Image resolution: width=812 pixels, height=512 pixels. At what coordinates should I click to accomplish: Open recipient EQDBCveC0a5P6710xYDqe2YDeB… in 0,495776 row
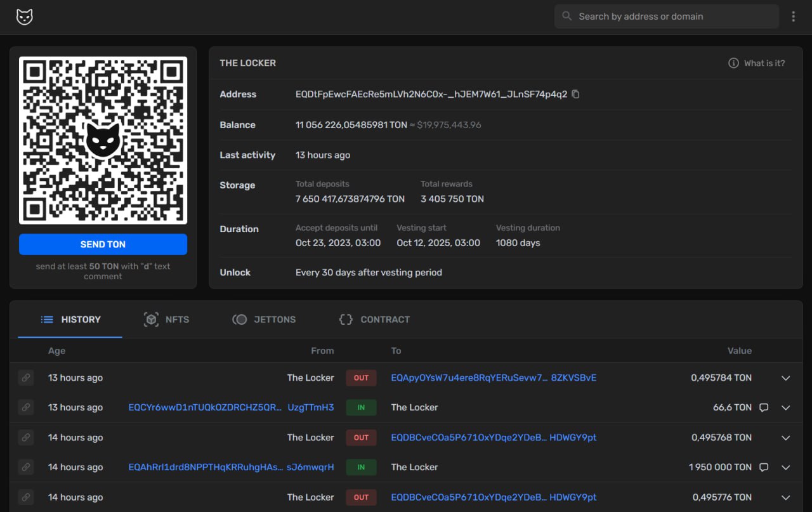click(494, 497)
